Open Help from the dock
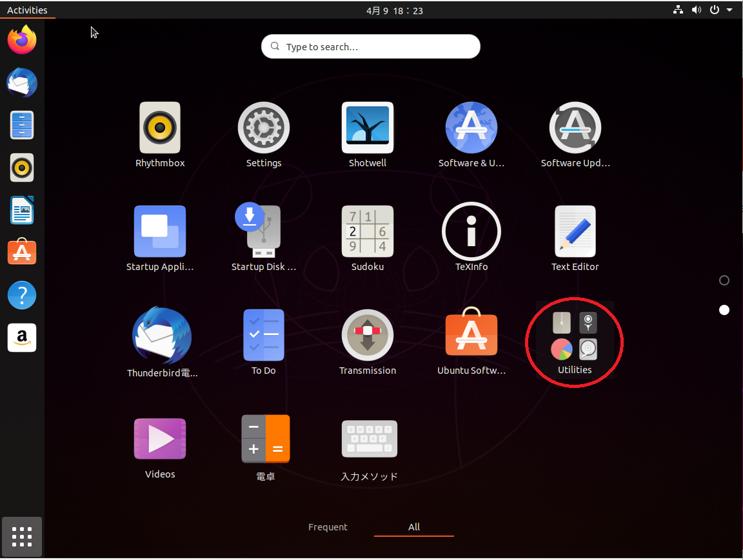 (x=22, y=295)
